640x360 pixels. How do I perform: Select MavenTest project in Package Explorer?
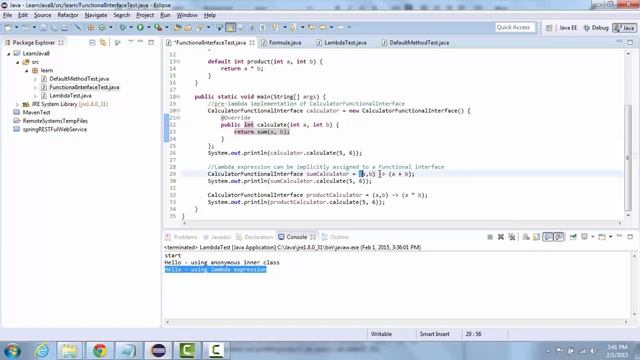[36, 112]
